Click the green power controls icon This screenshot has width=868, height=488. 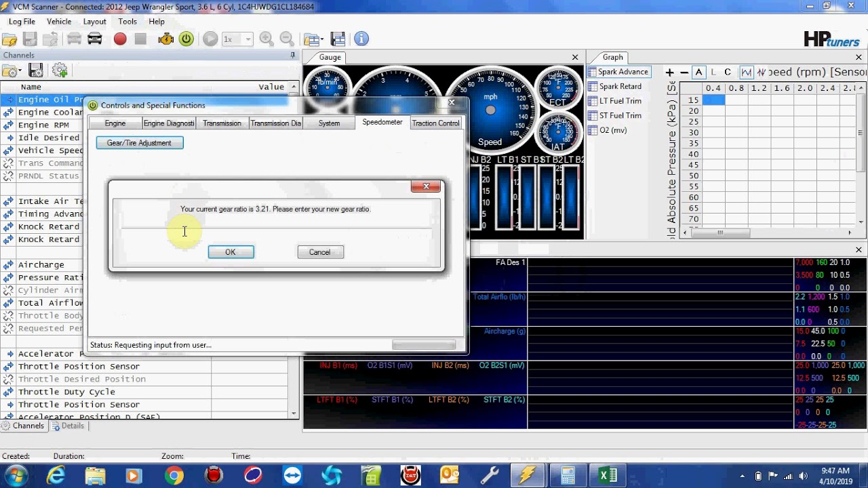pos(186,39)
